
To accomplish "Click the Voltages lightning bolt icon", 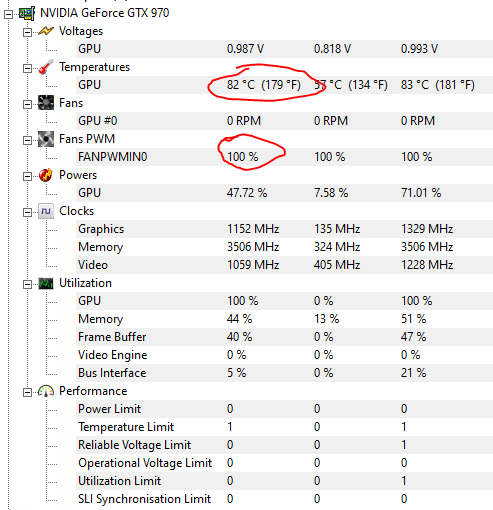I will (x=46, y=31).
